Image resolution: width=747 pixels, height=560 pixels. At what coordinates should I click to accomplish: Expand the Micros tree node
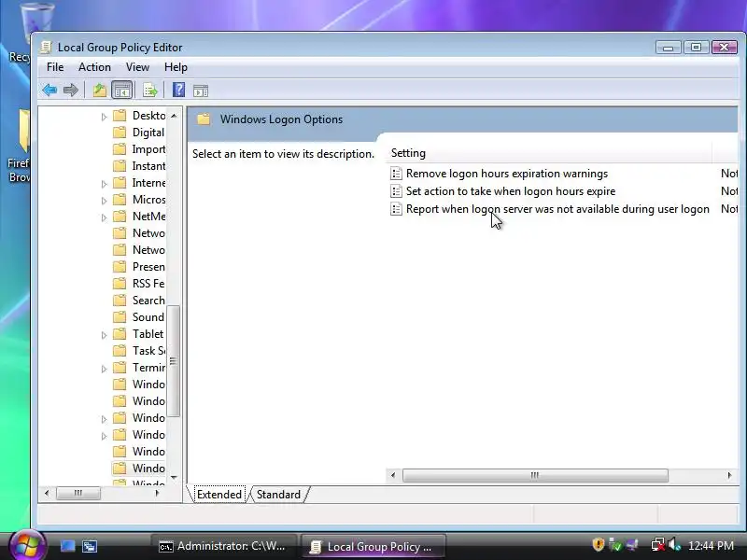104,201
